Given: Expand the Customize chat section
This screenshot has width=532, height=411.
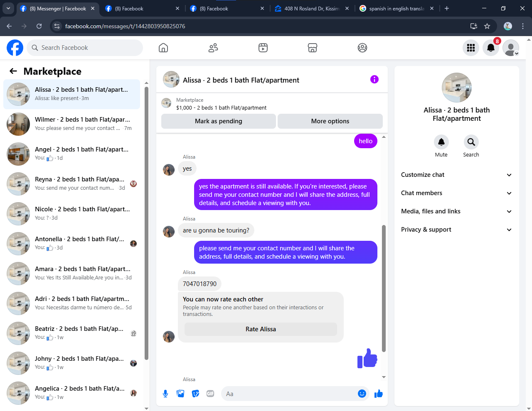Looking at the screenshot, I should 456,175.
